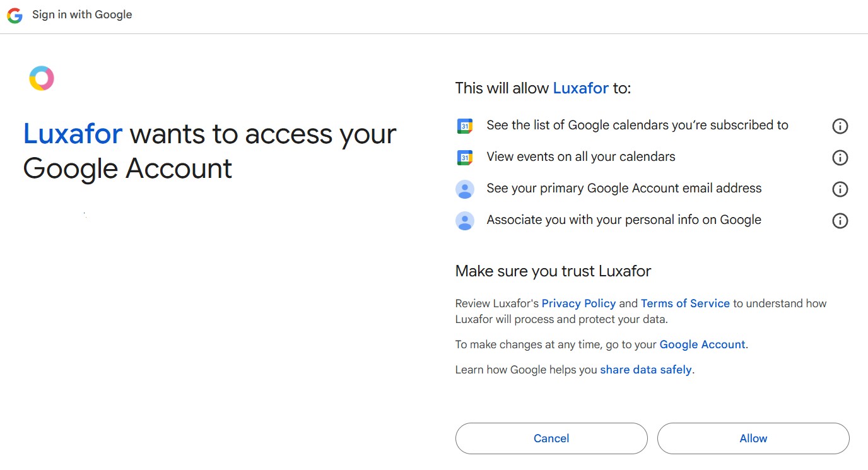Click the blue Luxafor name in main title
The width and height of the screenshot is (868, 470).
[x=73, y=134]
